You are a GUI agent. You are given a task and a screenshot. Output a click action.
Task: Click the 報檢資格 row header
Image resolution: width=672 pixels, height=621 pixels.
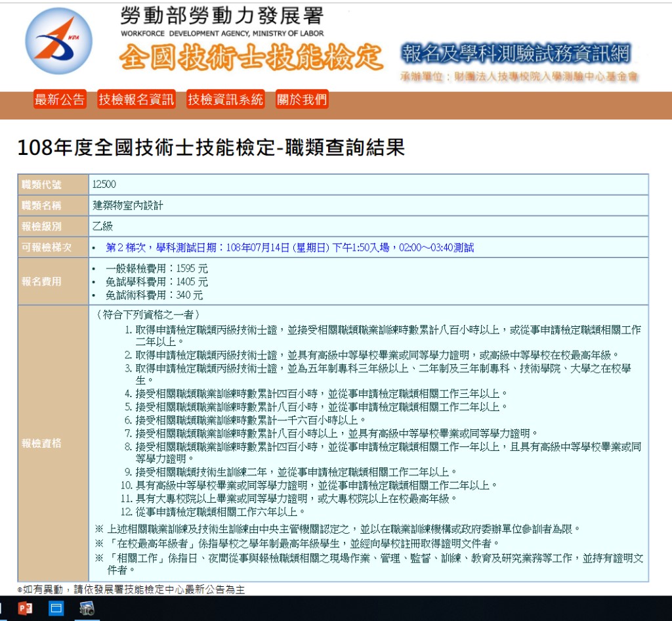pyautogui.click(x=41, y=443)
